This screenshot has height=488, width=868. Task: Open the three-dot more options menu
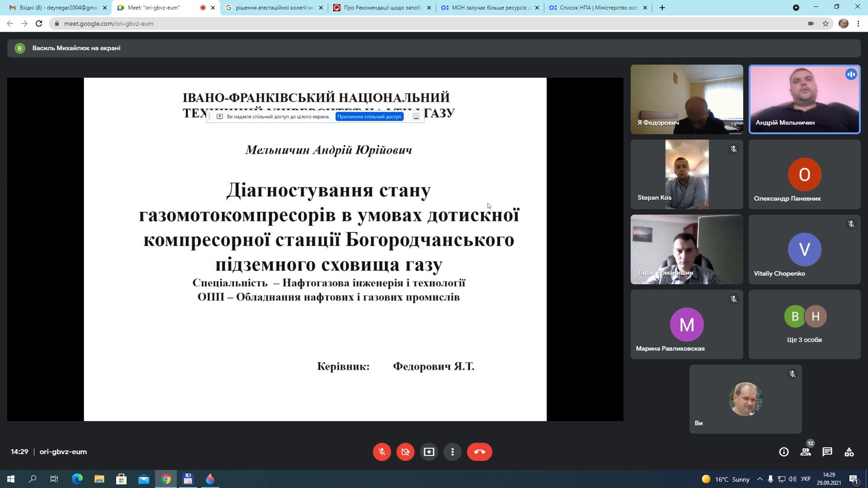click(x=452, y=452)
